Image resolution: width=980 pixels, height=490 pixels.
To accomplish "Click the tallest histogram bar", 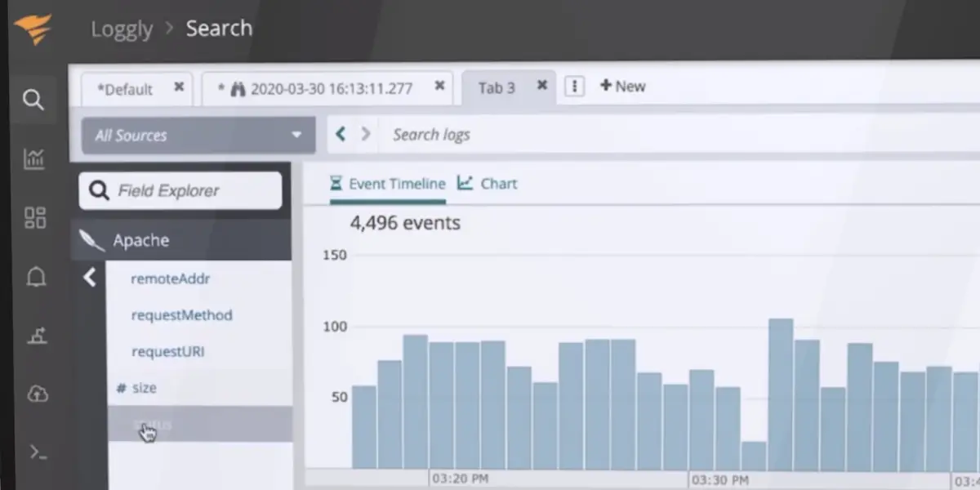I will [781, 394].
